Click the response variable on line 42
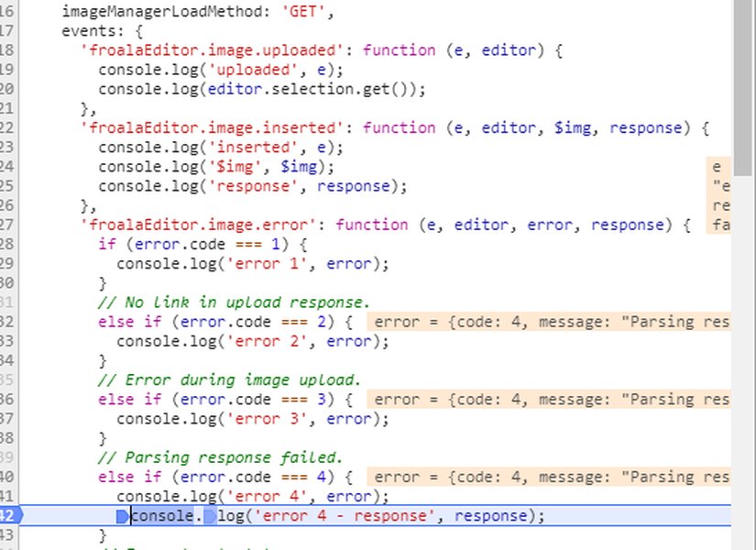Image resolution: width=756 pixels, height=550 pixels. (491, 516)
